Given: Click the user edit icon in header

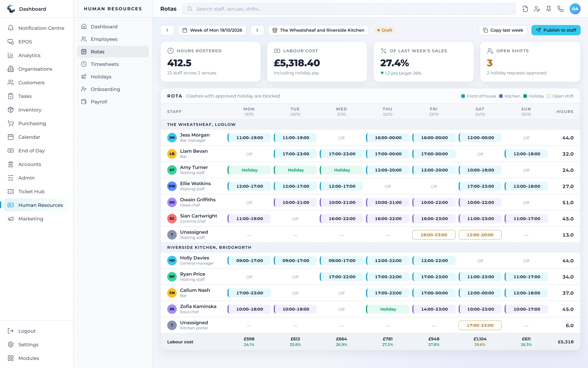Looking at the screenshot, I should tap(537, 9).
